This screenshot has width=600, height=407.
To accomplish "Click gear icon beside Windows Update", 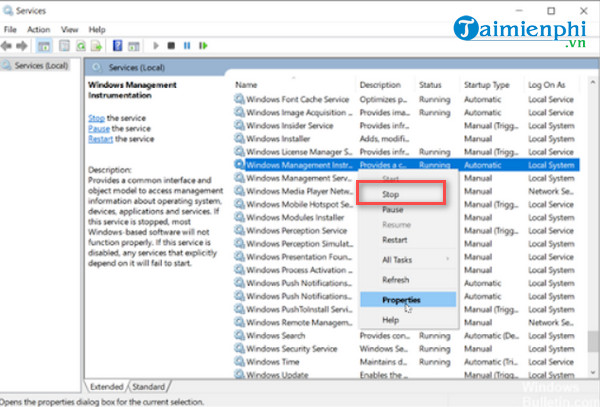I will tap(239, 374).
